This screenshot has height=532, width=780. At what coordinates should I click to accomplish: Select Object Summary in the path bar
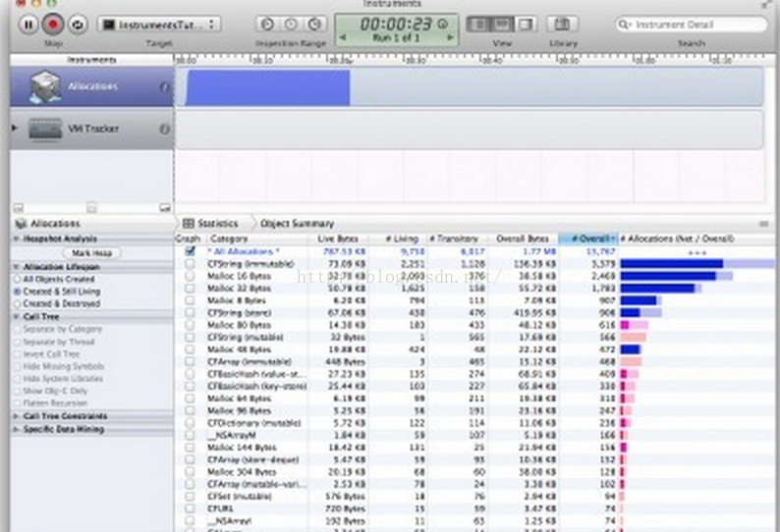[297, 224]
